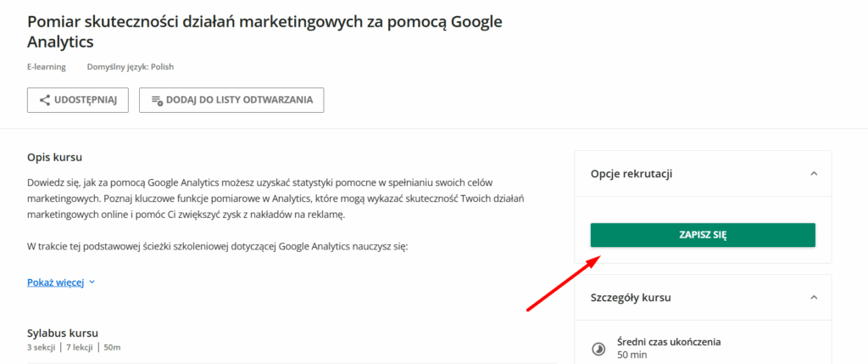Open the Pokaż więcej link
The height and width of the screenshot is (364, 868).
56,283
